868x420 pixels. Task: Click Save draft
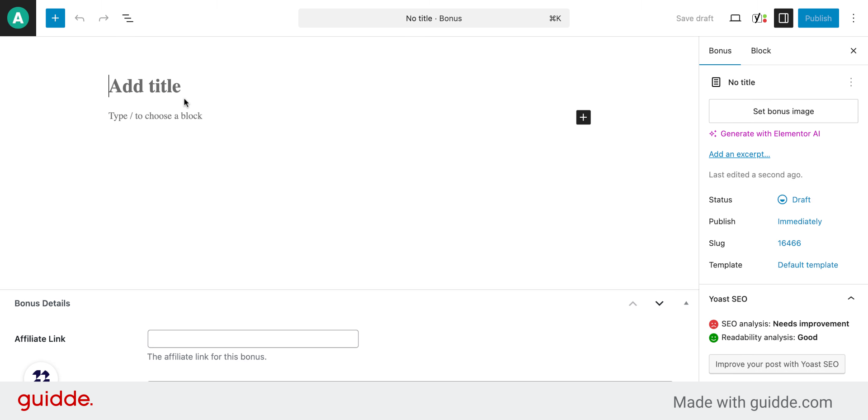(x=694, y=18)
